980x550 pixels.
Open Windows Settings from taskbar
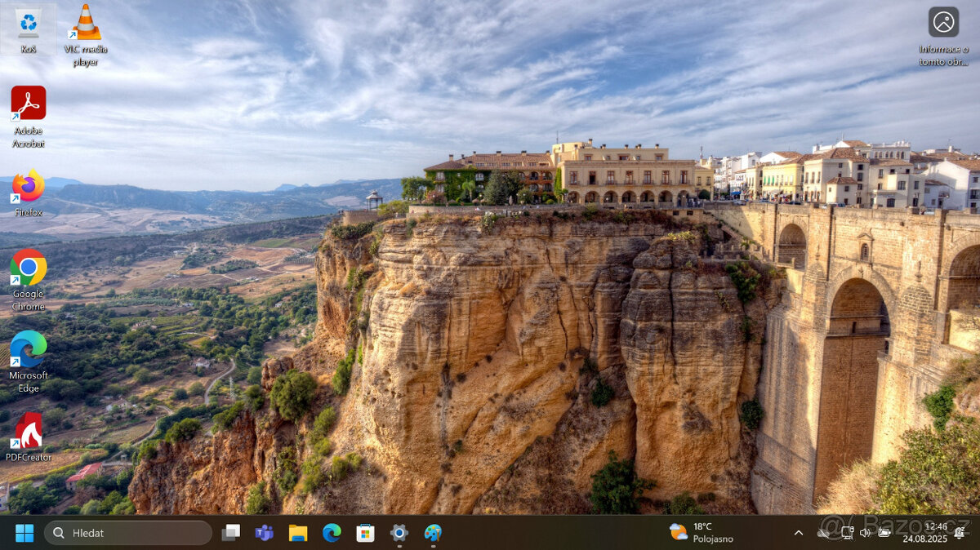pyautogui.click(x=399, y=533)
